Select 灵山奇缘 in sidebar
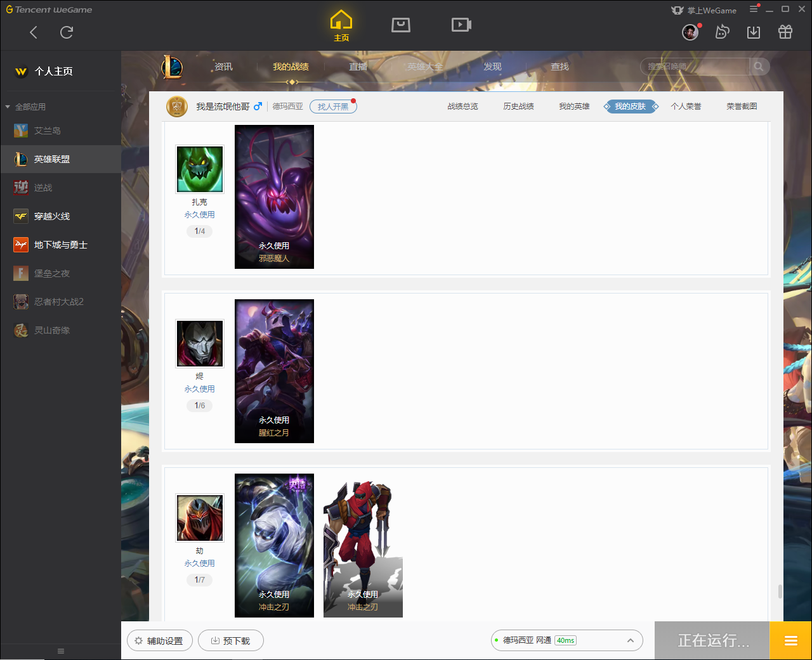Viewport: 812px width, 660px height. point(61,330)
